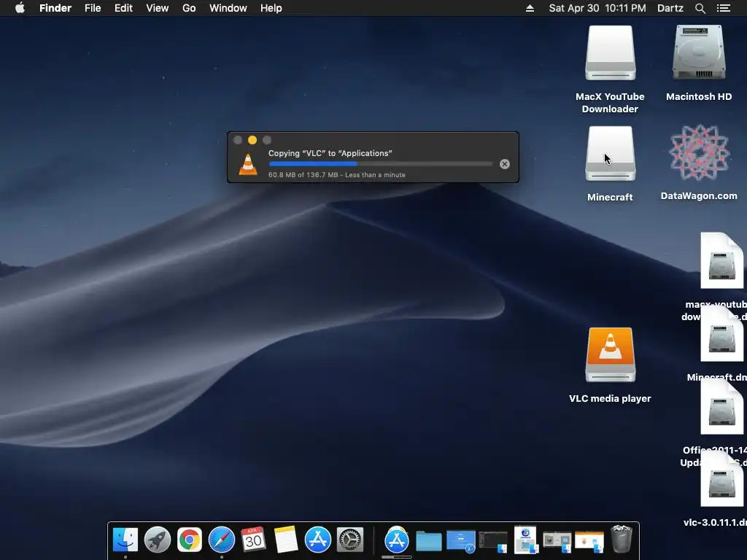Cancel the VLC copy with the X button
This screenshot has width=747, height=560.
coord(505,164)
